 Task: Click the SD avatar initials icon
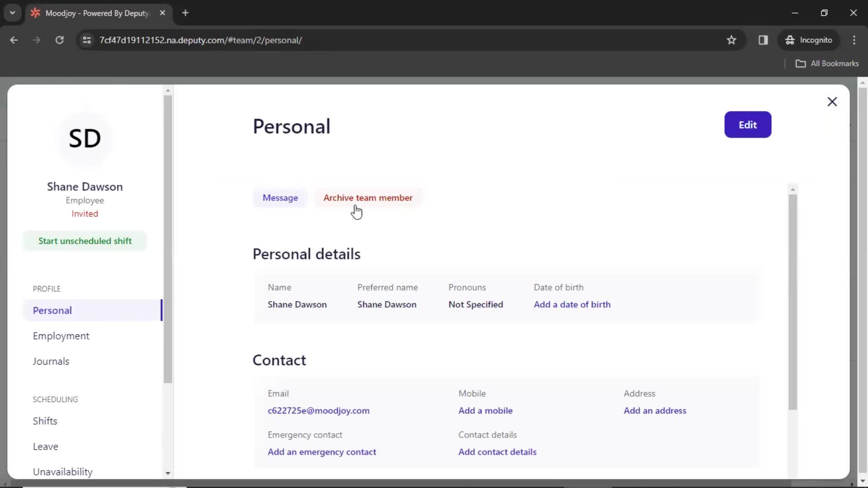coord(85,138)
